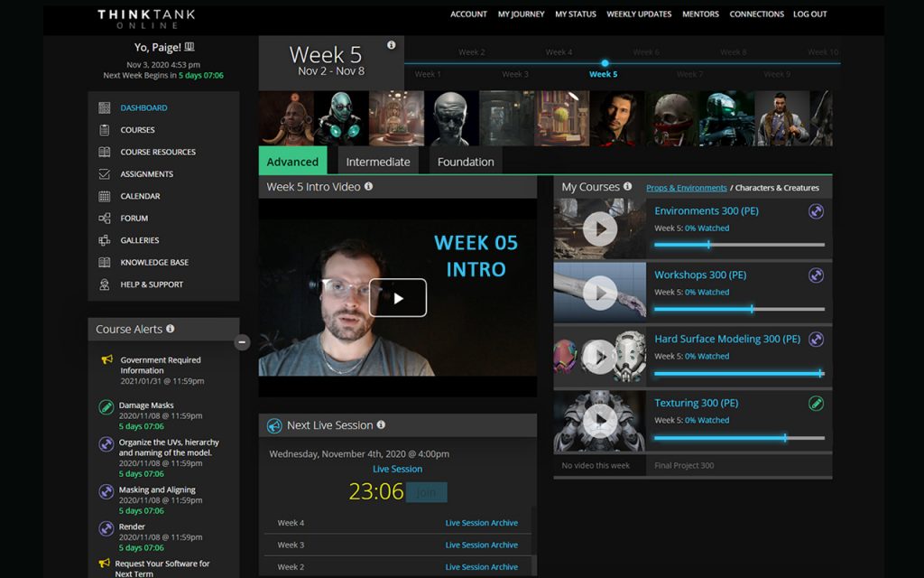This screenshot has width=924, height=578.
Task: Open Weekly Updates in top navigation
Action: point(638,14)
